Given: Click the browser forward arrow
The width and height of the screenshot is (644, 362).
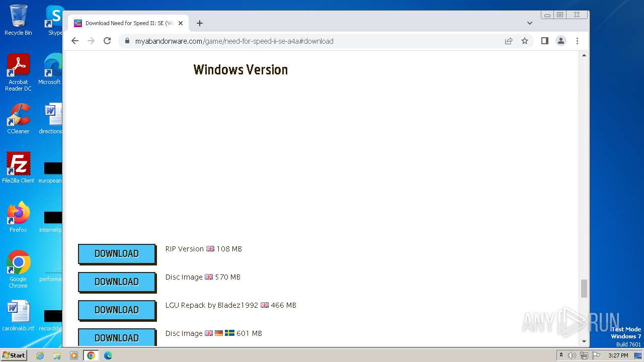Looking at the screenshot, I should click(91, 41).
